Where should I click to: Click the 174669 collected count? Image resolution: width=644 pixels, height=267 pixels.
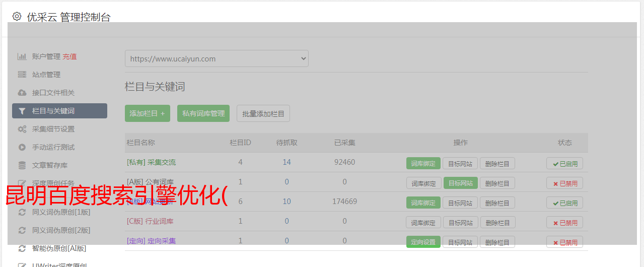[x=344, y=202]
